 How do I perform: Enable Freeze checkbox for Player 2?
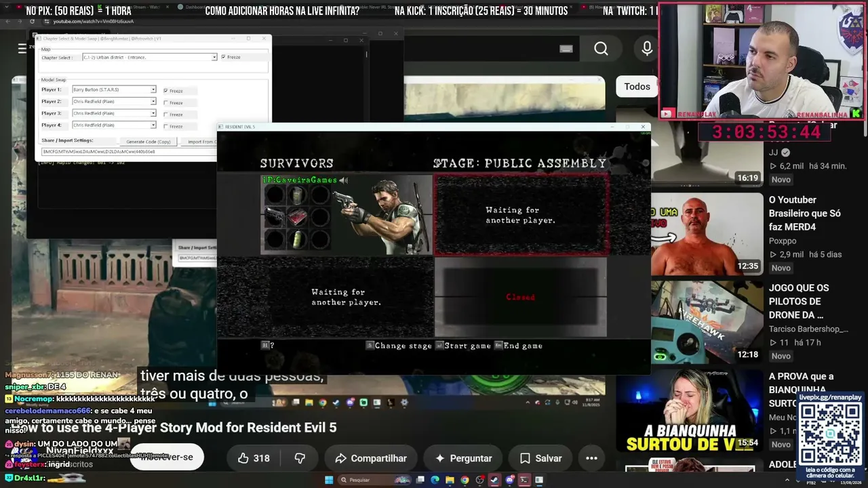pyautogui.click(x=165, y=102)
